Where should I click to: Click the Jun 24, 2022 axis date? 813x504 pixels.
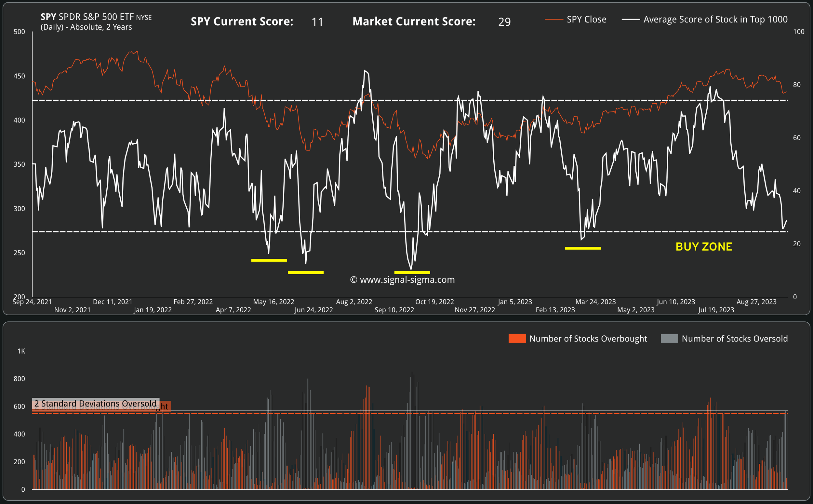[313, 310]
